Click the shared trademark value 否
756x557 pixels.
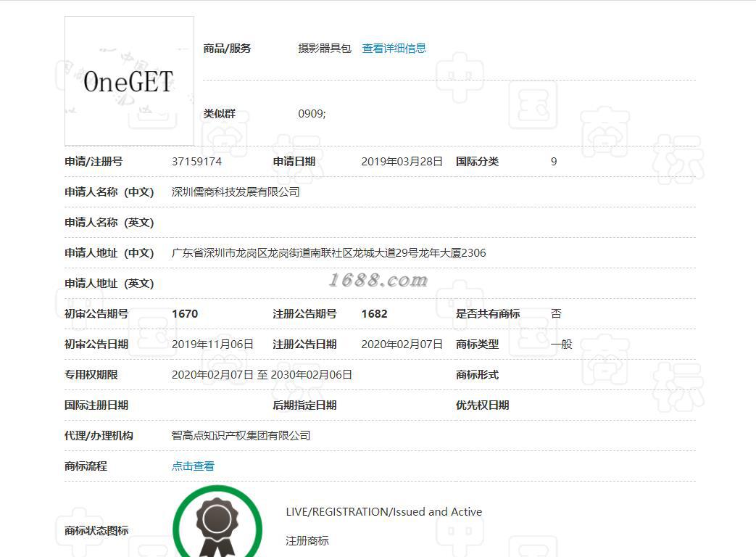point(556,314)
